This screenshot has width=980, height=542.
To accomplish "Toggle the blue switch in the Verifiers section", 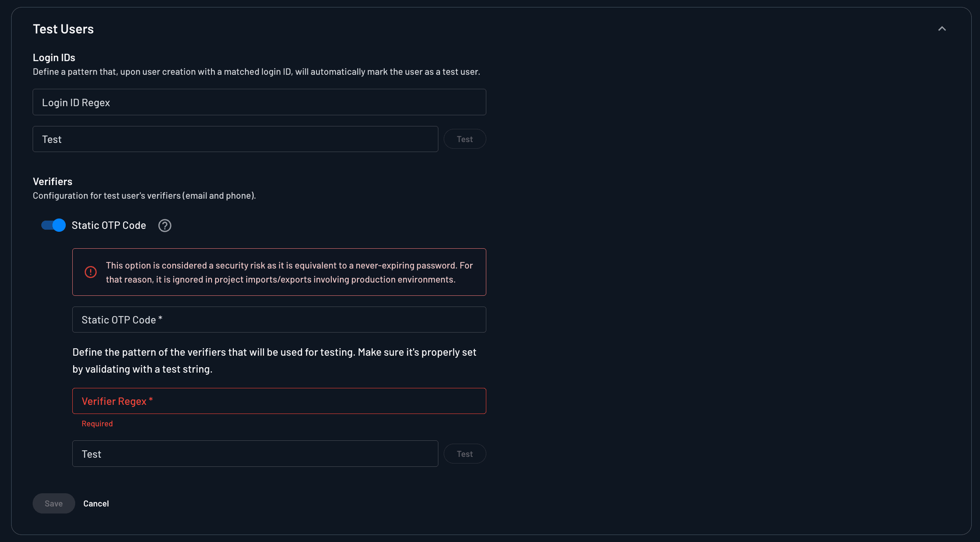I will pos(53,226).
